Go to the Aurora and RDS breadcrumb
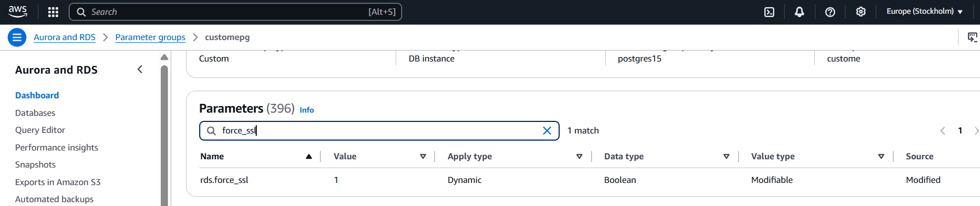Image resolution: width=980 pixels, height=206 pixels. click(x=65, y=37)
